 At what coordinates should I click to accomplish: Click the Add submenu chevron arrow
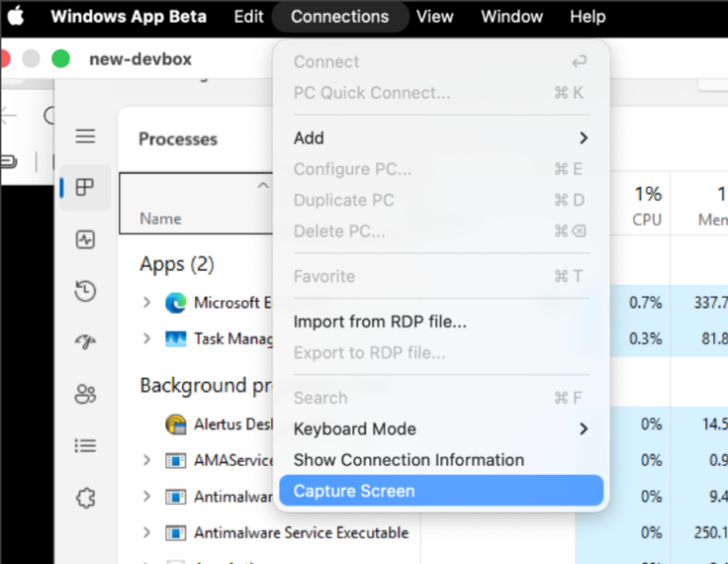click(x=584, y=138)
